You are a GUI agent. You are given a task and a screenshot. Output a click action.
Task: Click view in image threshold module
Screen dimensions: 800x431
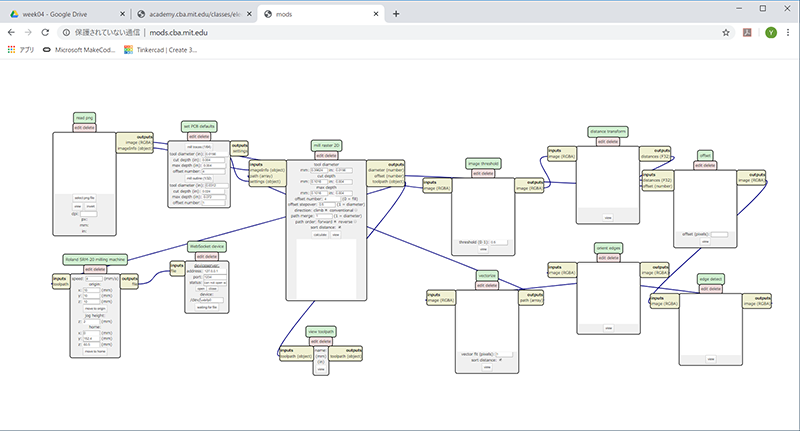coord(483,249)
